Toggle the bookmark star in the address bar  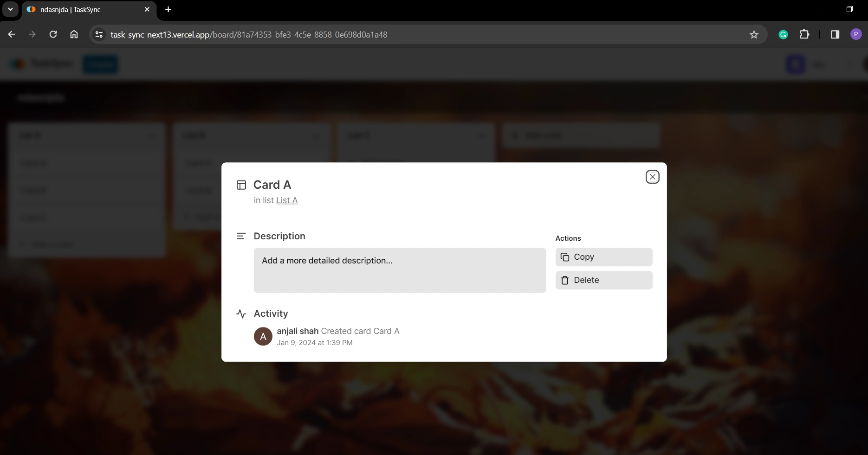tap(754, 34)
